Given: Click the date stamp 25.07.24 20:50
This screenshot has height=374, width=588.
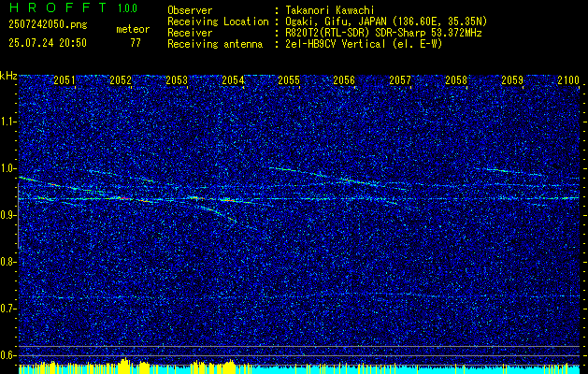Looking at the screenshot, I should (48, 43).
